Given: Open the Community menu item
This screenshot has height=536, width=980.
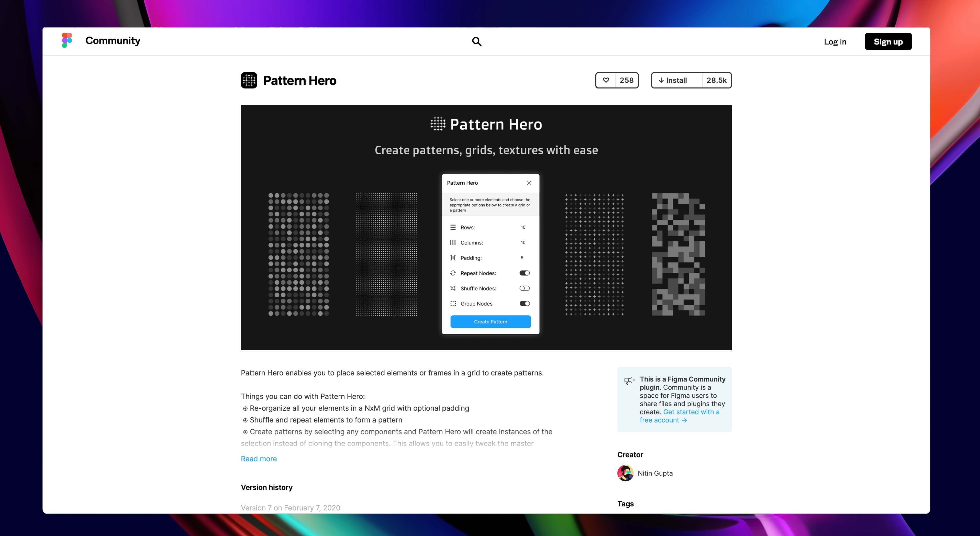Looking at the screenshot, I should pos(113,41).
